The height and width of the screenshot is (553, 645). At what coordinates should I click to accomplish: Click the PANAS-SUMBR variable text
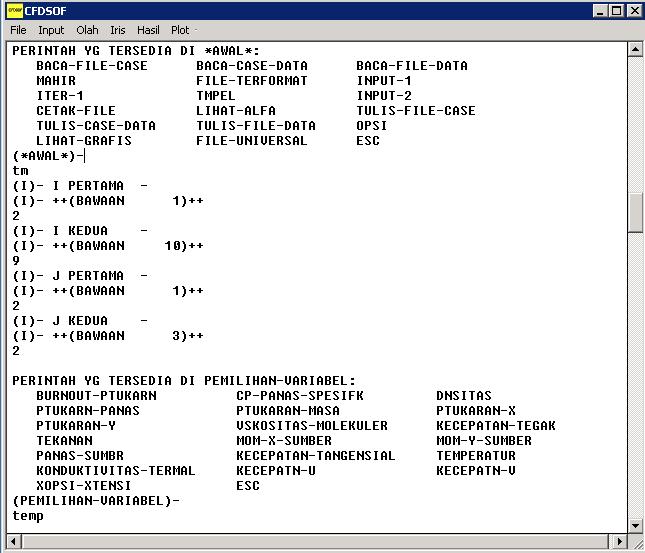(x=80, y=456)
